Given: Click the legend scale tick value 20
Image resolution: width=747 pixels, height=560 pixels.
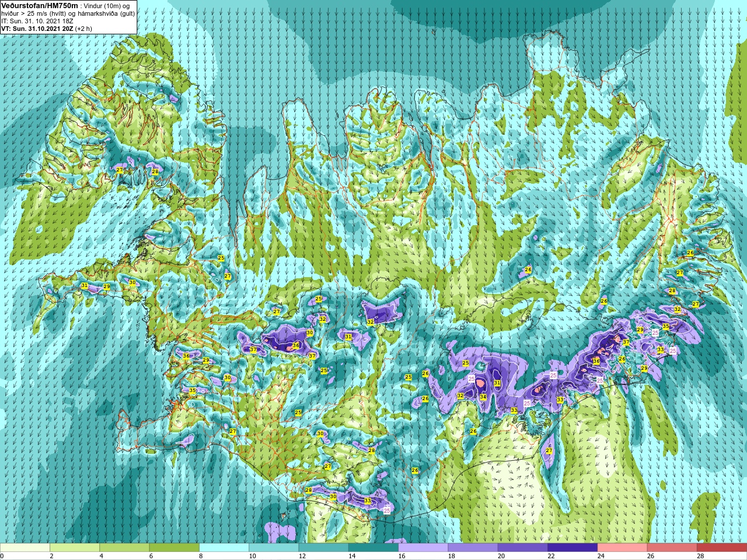Looking at the screenshot, I should [501, 556].
